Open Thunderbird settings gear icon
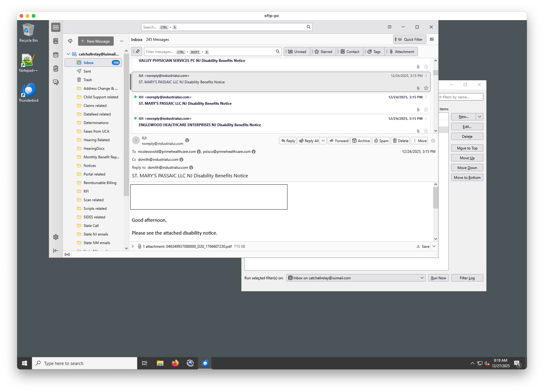 [x=56, y=237]
